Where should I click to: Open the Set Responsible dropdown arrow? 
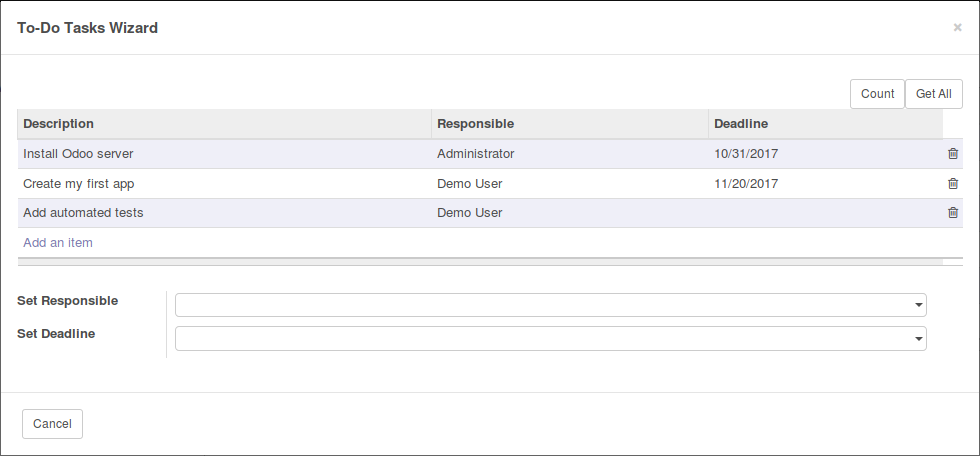[918, 305]
